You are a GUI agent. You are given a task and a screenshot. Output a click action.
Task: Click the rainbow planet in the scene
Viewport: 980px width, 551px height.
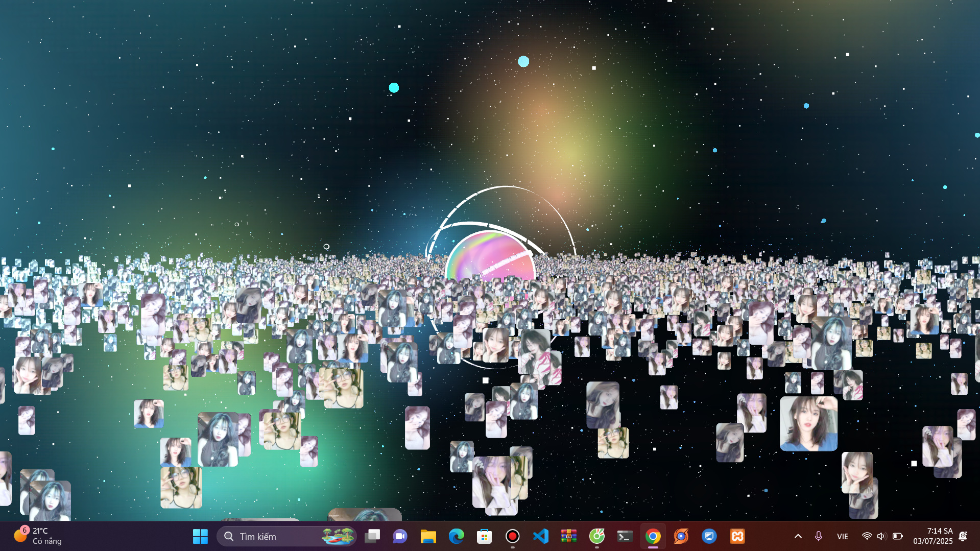pos(490,255)
